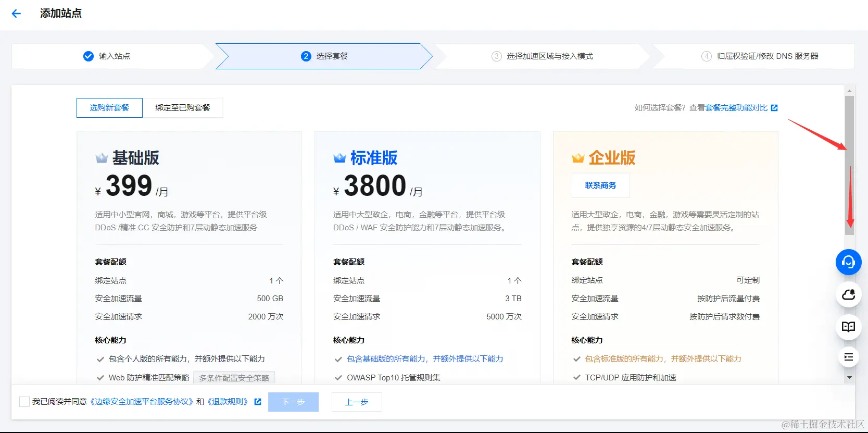868x433 pixels.
Task: Click the 添加站点 page title
Action: (61, 14)
